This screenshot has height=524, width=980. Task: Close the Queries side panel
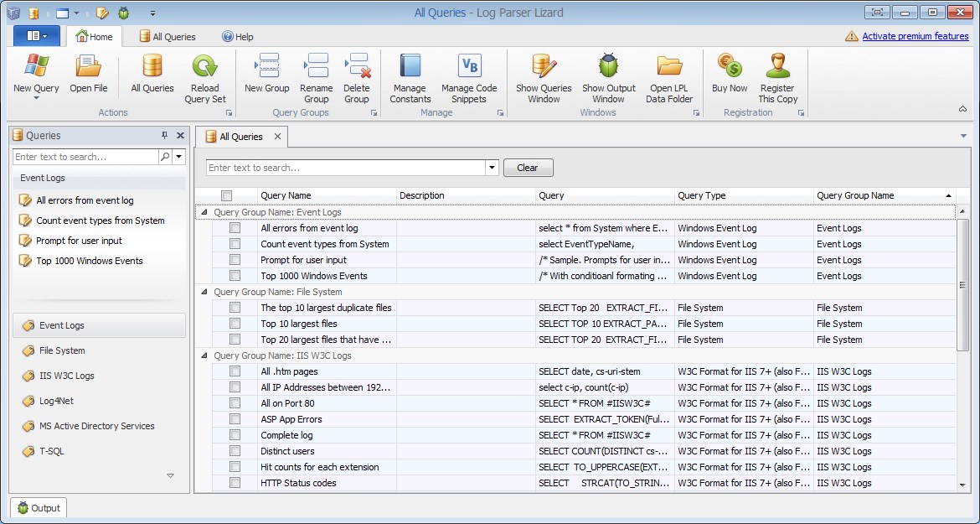click(x=181, y=135)
